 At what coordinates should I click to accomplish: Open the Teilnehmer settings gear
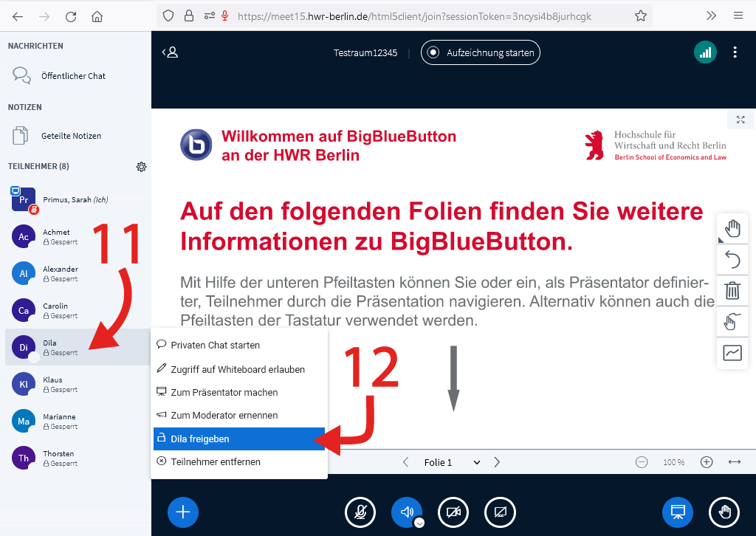tap(141, 167)
